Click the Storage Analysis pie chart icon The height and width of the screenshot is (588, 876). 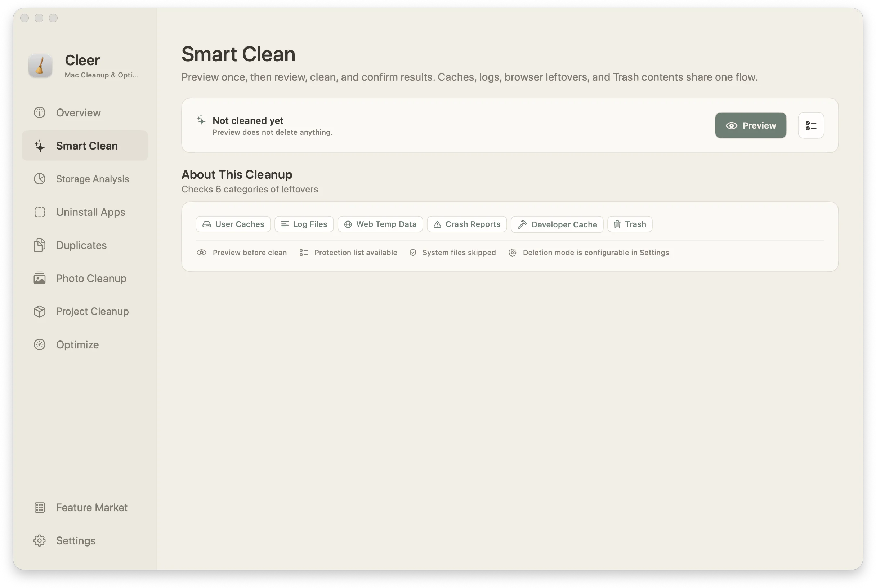[x=39, y=179]
